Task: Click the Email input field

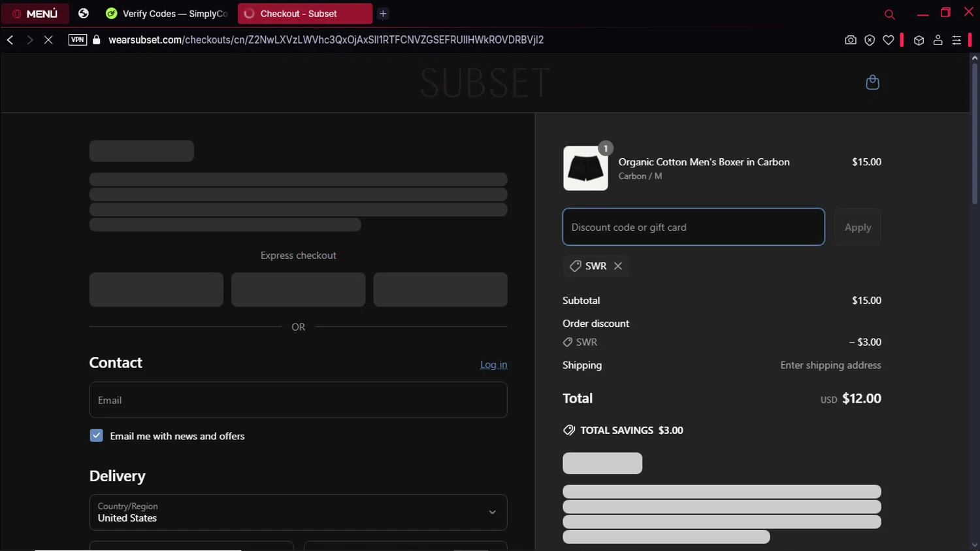Action: (x=298, y=400)
